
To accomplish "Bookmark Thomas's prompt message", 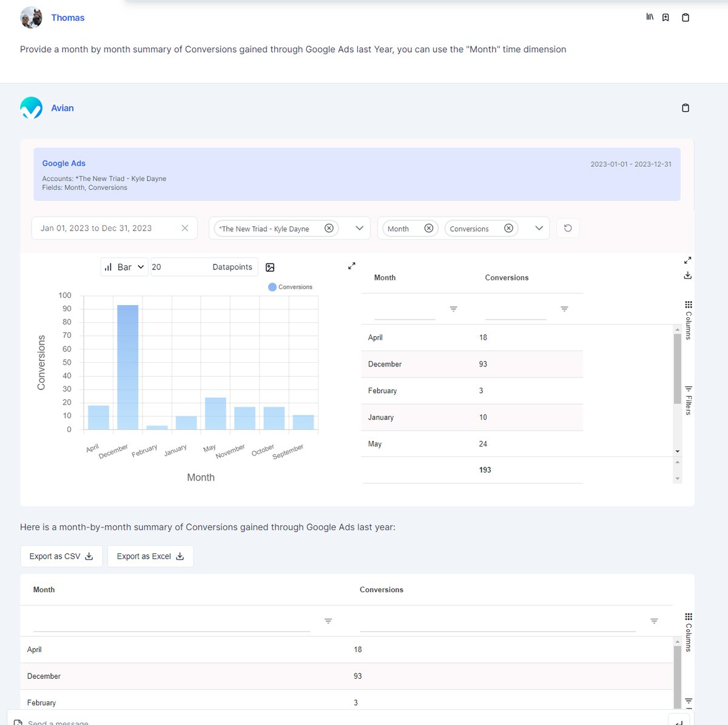I will 666,18.
